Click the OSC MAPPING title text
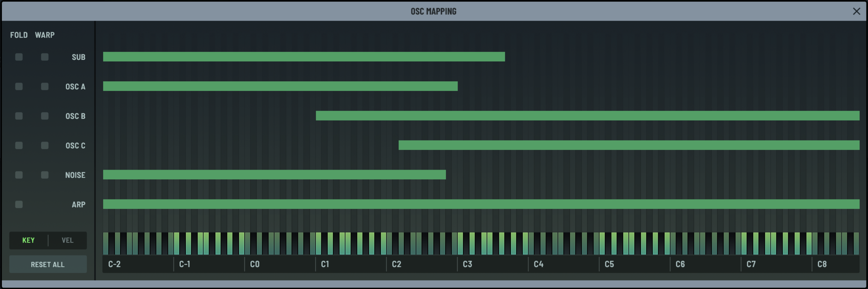Image resolution: width=868 pixels, height=289 pixels. pos(433,11)
